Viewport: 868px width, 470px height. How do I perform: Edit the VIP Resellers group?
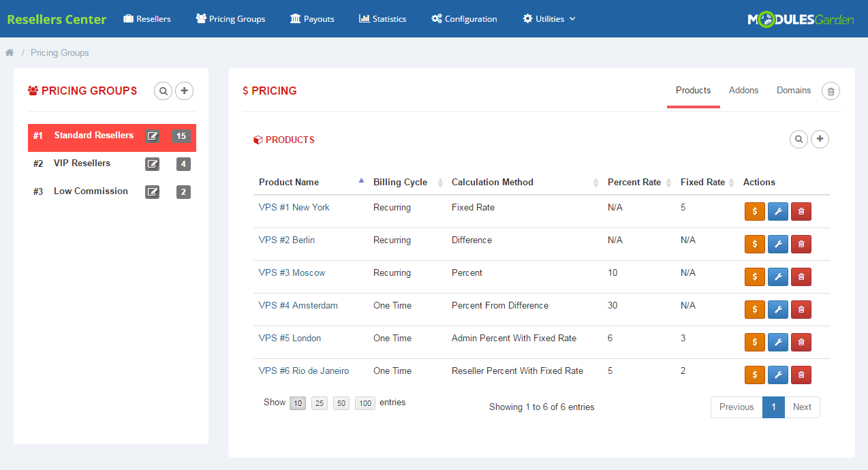tap(152, 163)
